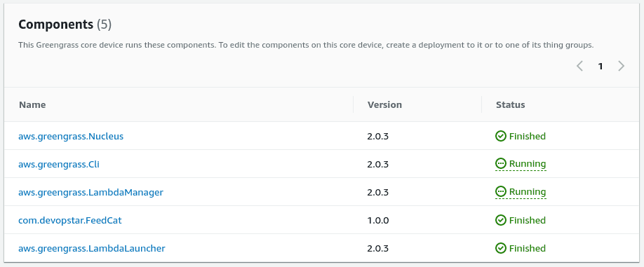Click the Version column header
The width and height of the screenshot is (644, 267).
(x=384, y=104)
